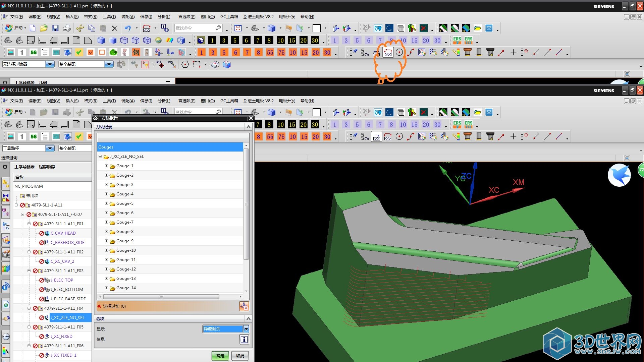This screenshot has width=644, height=362.
Task: Click the scissors Cut icon in top window
Action: tap(80, 28)
